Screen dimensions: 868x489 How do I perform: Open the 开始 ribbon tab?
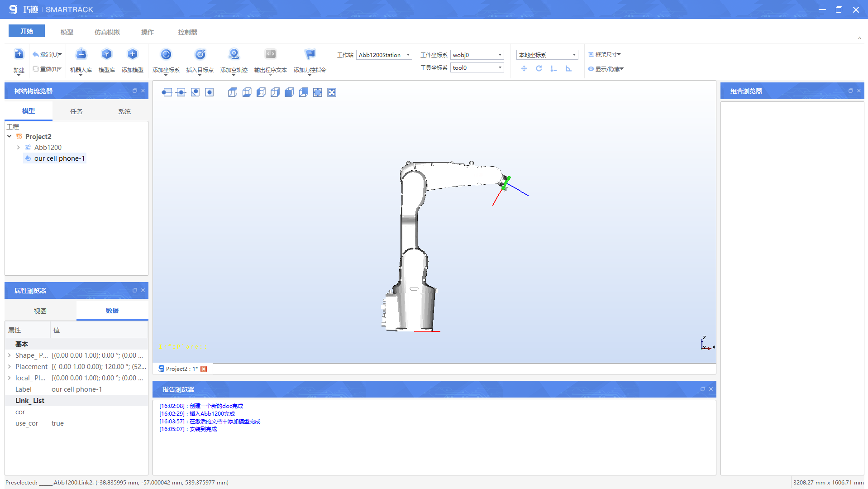[27, 31]
